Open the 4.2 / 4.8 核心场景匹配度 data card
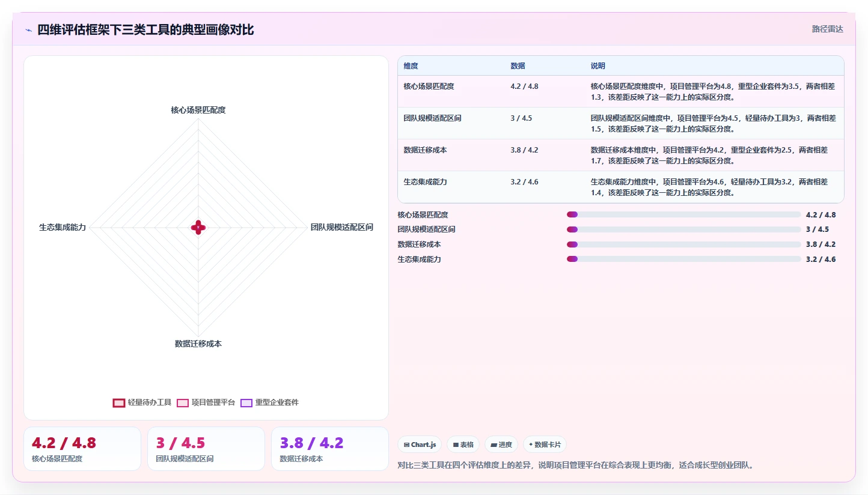 tap(82, 449)
